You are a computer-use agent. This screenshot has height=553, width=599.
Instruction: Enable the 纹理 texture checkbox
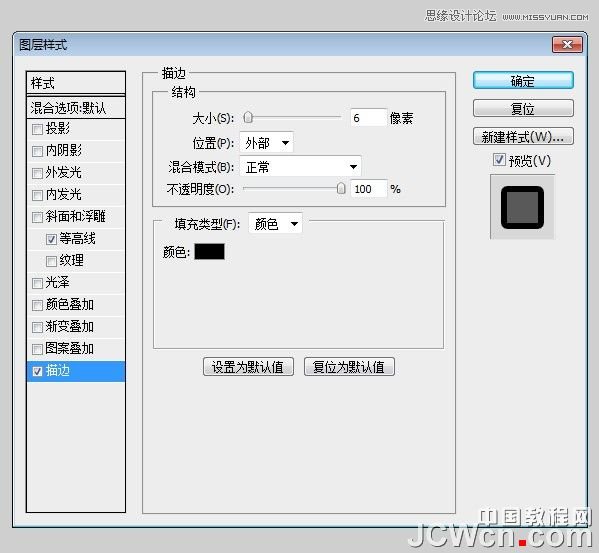pos(51,261)
